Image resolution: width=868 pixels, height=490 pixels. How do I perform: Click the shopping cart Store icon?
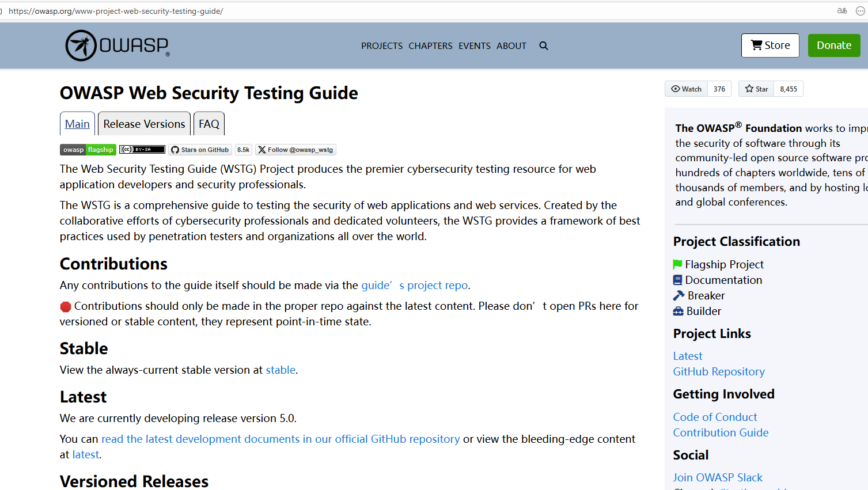757,45
